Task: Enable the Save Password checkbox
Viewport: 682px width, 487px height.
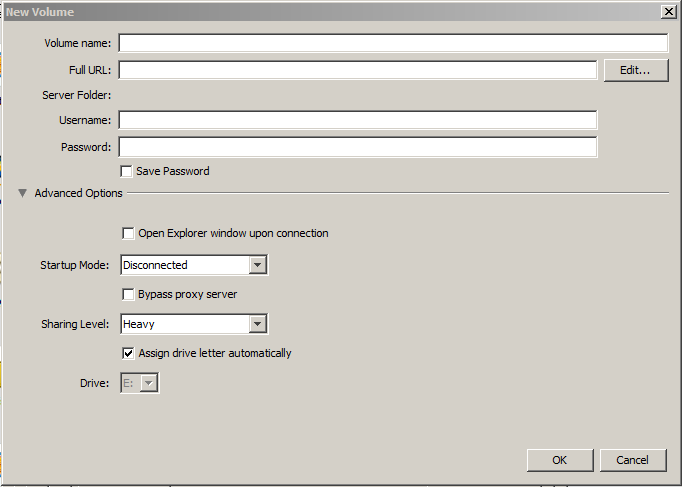Action: coord(127,171)
